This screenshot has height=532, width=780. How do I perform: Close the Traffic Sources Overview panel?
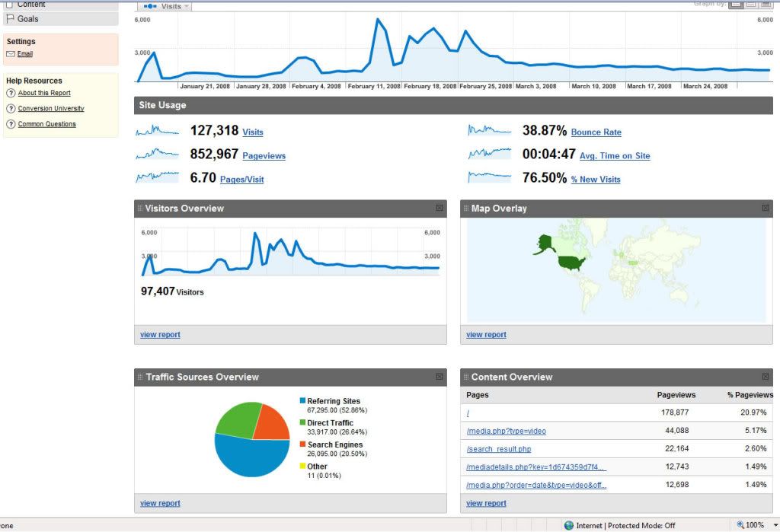(440, 377)
